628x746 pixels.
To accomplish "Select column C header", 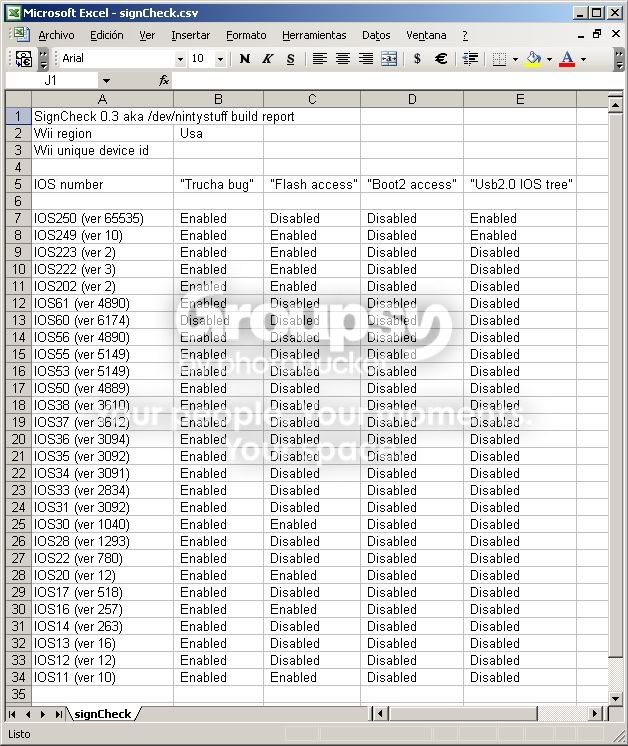I will tap(312, 99).
